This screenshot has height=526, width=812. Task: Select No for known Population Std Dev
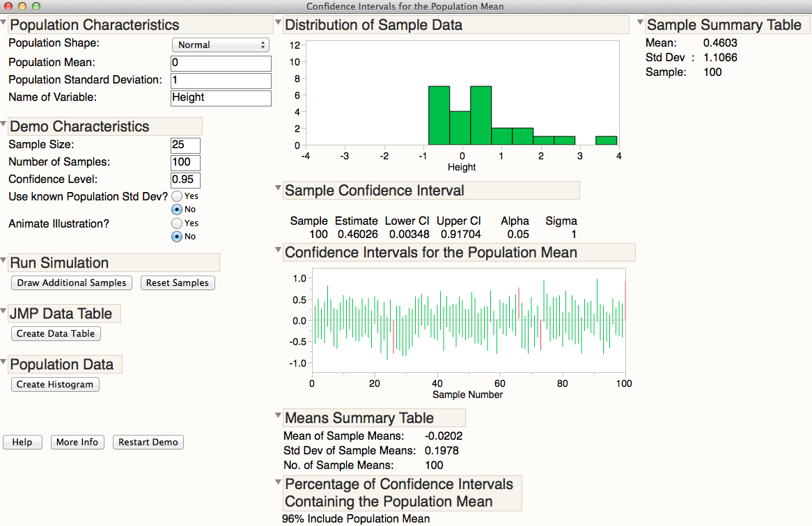click(x=177, y=209)
